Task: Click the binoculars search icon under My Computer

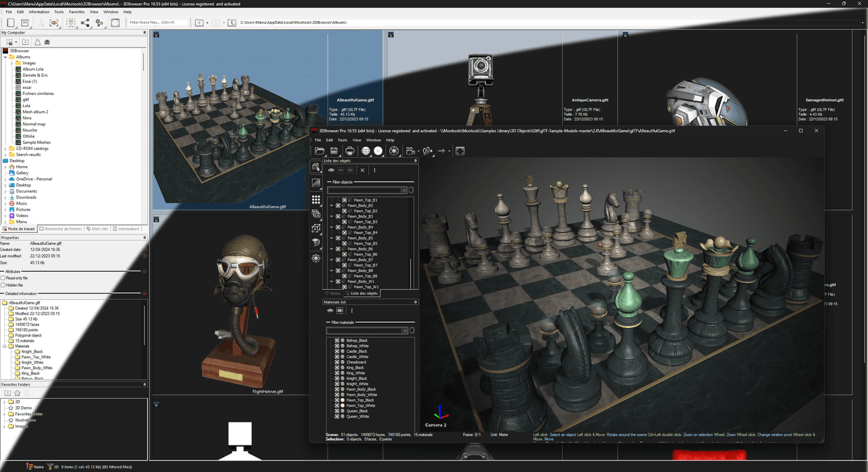Action: [47, 42]
